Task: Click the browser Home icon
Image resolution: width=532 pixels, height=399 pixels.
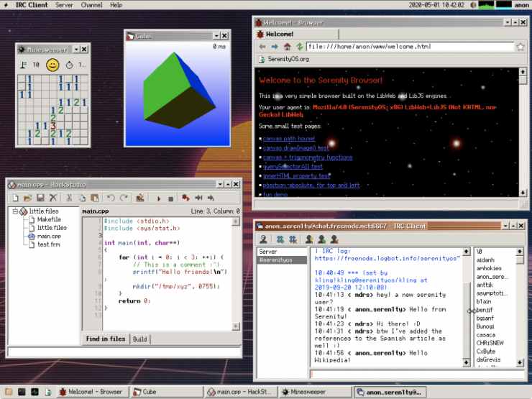Action: [x=287, y=47]
